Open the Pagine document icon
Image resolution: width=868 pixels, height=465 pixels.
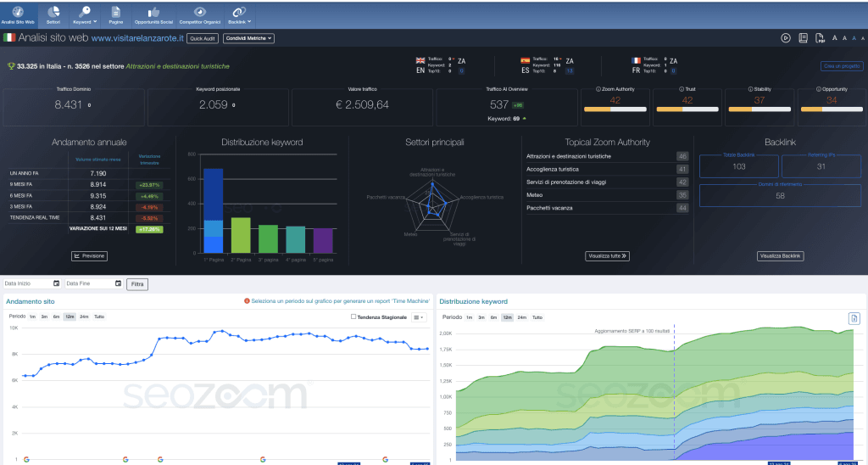click(115, 12)
